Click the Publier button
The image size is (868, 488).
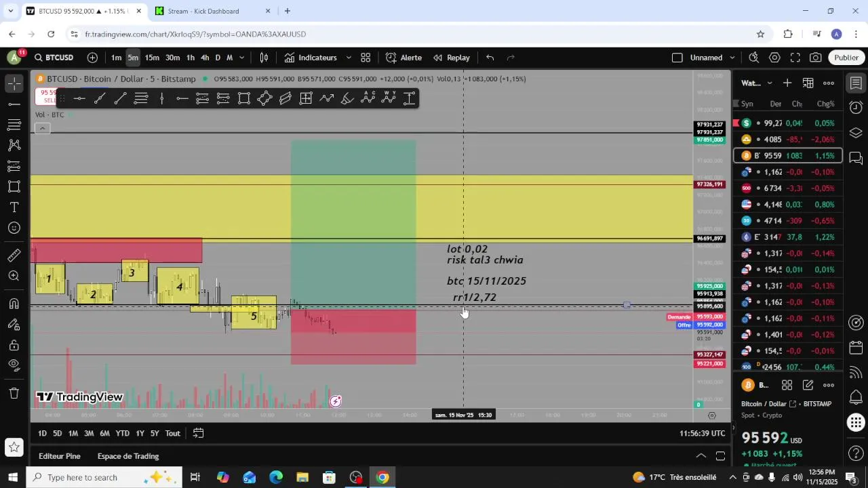846,58
